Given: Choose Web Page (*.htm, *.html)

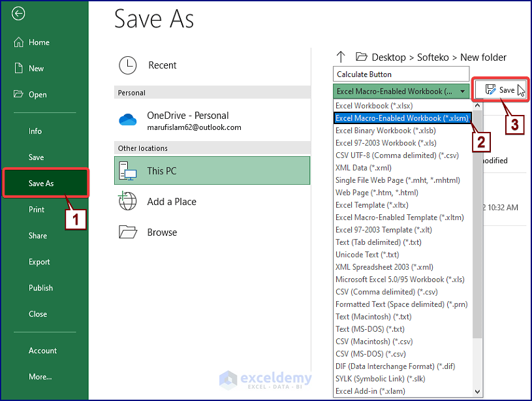Looking at the screenshot, I should pos(403,193).
